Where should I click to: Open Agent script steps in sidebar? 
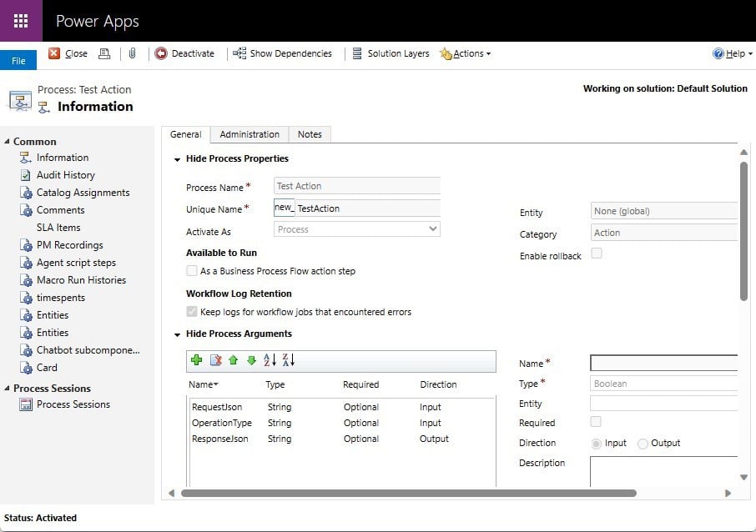76,263
